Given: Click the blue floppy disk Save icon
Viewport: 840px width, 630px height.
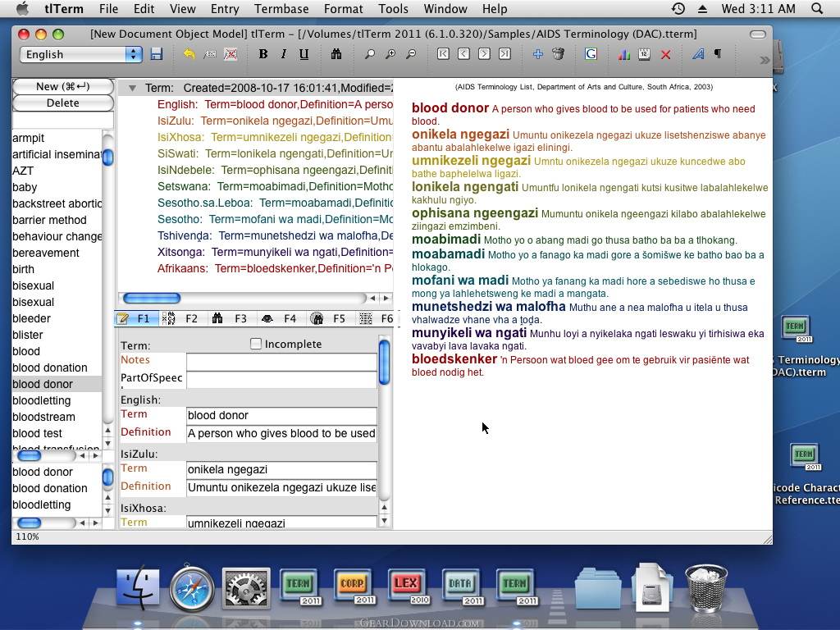Looking at the screenshot, I should tap(157, 54).
